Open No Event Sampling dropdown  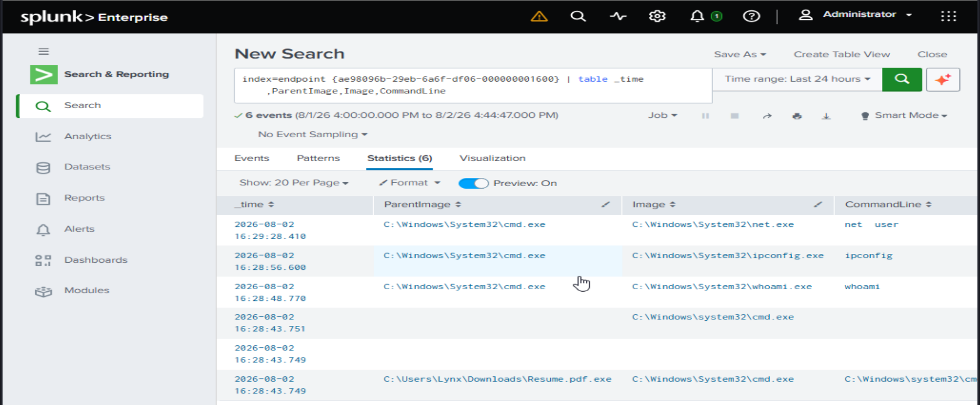coord(312,134)
